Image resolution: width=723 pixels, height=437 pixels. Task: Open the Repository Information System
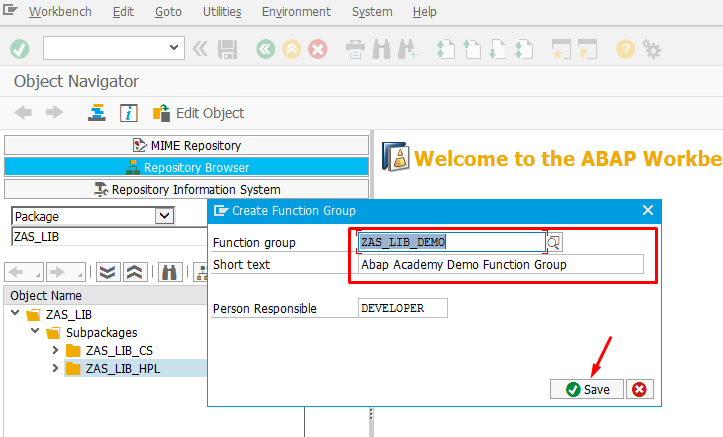[x=186, y=189]
